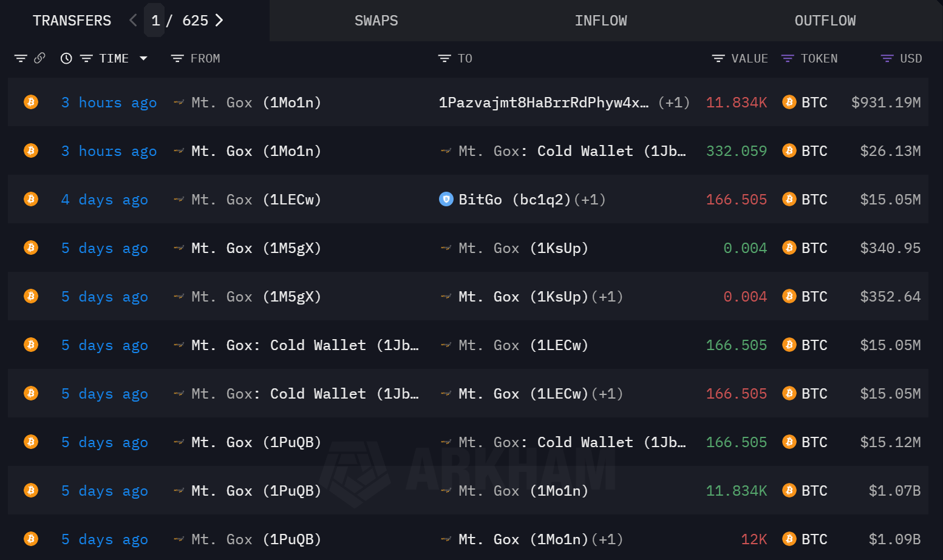Click the USD amount $931.19M
Screen dimensions: 943x560
[x=886, y=103]
